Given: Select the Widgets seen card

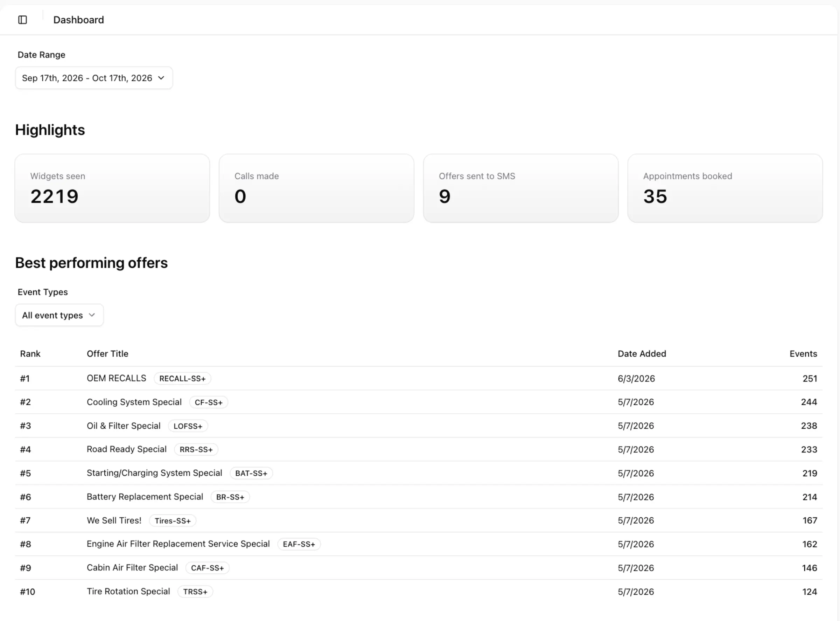Looking at the screenshot, I should pos(112,188).
